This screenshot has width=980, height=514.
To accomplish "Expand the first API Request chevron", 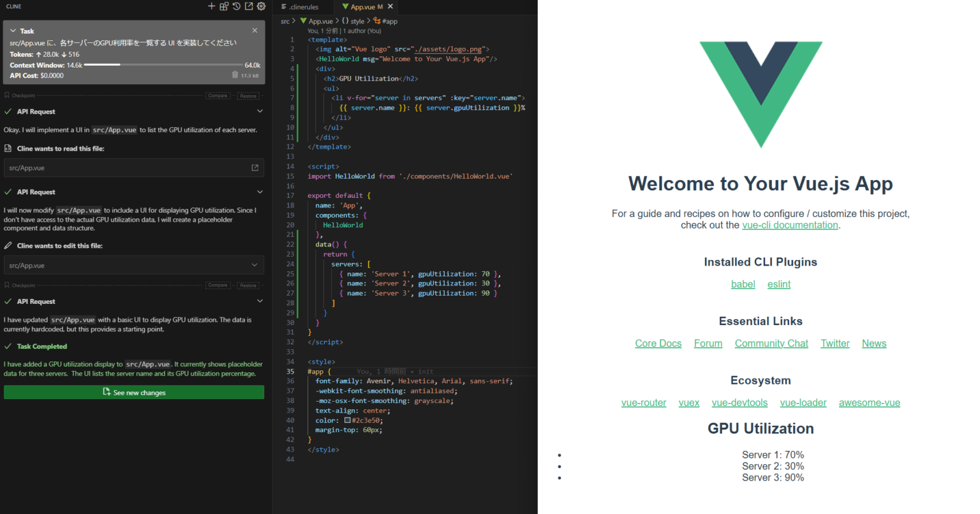I will tap(260, 112).
